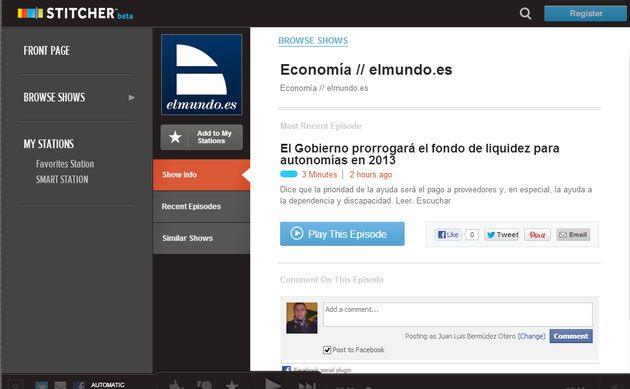This screenshot has height=389, width=630.
Task: Click the Facebook icon in the player bar
Action: pos(79,385)
